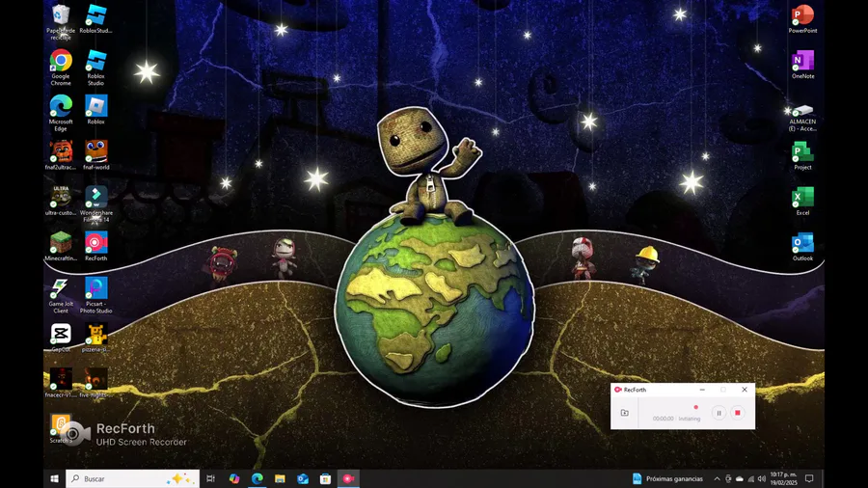
Task: Open the Papelera de reciclaje desktop icon
Action: pos(61,21)
